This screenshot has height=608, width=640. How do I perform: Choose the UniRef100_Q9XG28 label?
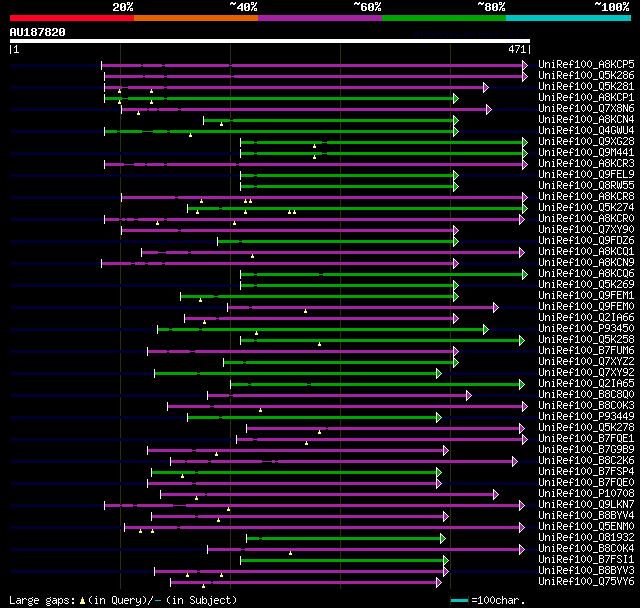tap(586, 142)
